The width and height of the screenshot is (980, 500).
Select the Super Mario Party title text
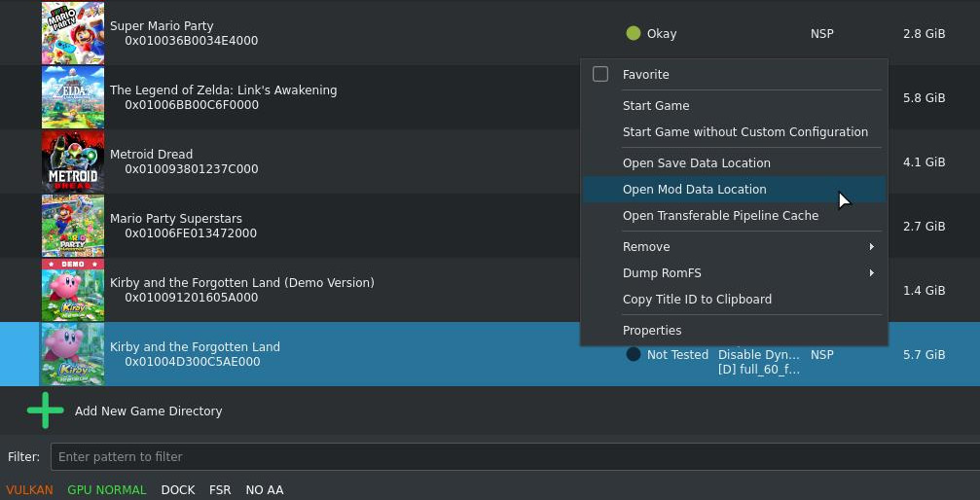(162, 26)
